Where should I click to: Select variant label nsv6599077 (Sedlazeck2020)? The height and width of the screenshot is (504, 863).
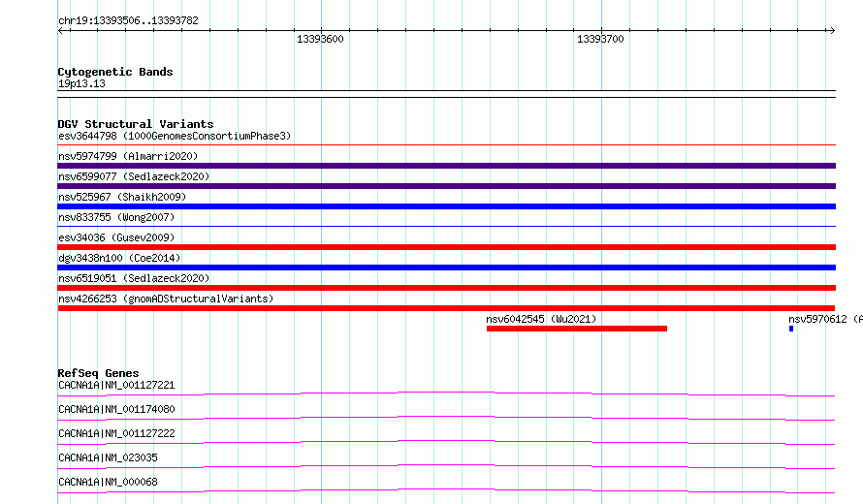134,176
